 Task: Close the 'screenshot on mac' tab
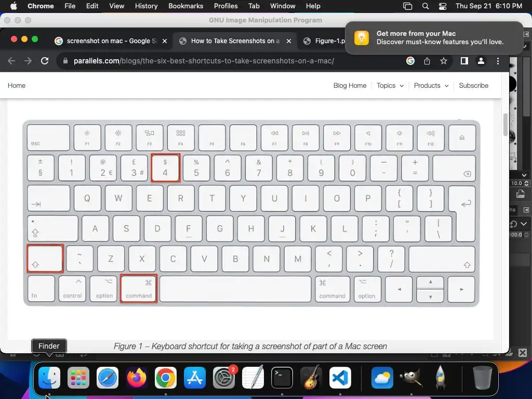(x=165, y=41)
